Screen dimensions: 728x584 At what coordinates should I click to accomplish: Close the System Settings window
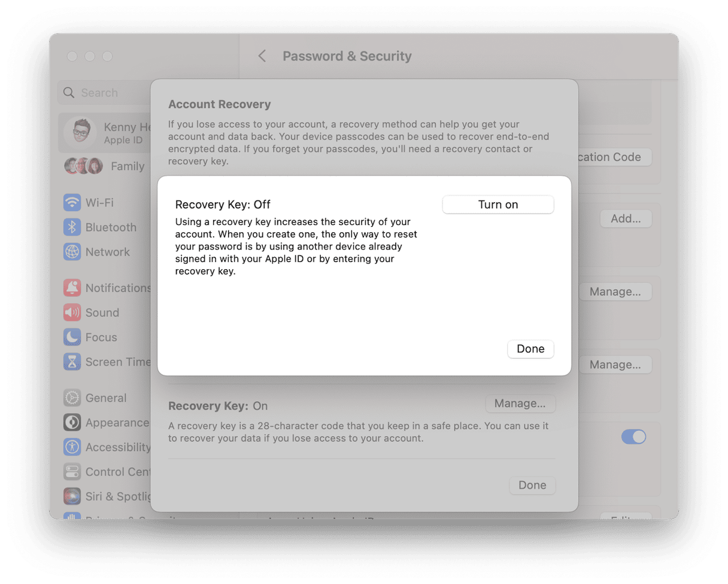click(72, 56)
